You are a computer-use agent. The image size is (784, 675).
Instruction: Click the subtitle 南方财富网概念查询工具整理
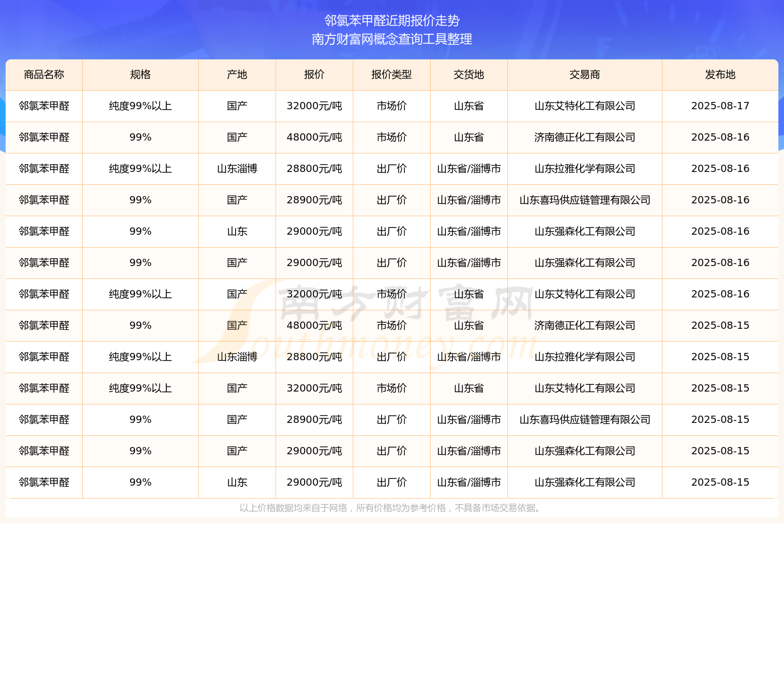(x=392, y=39)
